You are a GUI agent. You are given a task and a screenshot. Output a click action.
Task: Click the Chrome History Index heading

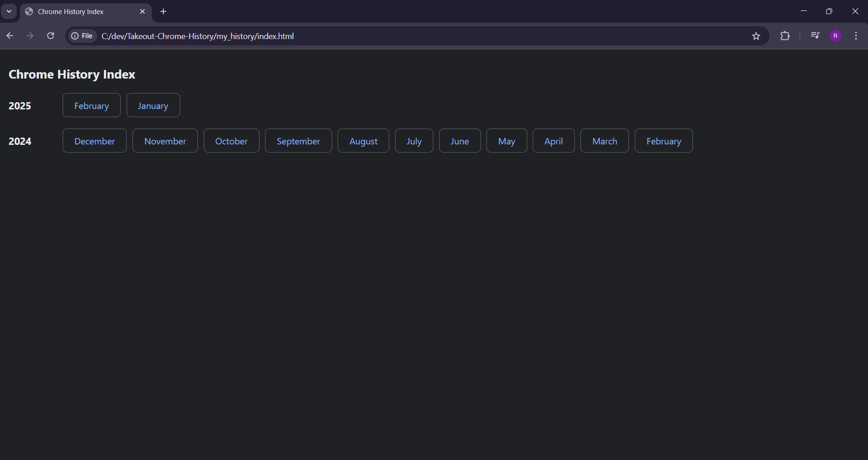[x=72, y=74]
